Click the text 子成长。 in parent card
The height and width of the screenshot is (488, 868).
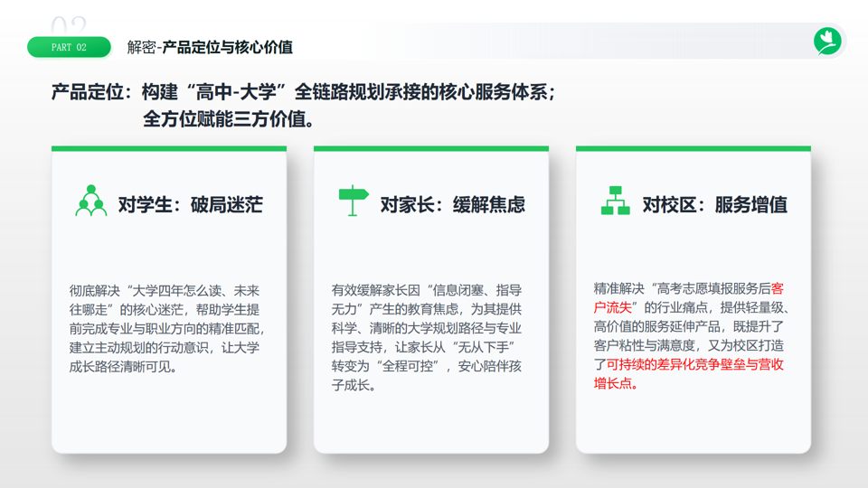coord(354,385)
